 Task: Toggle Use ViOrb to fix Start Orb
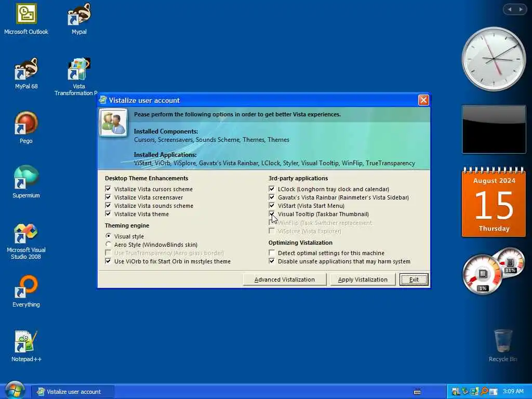(x=108, y=261)
